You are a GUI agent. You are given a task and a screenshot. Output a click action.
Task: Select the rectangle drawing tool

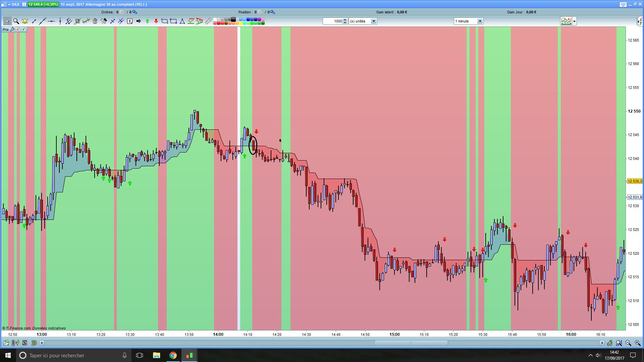(x=173, y=21)
